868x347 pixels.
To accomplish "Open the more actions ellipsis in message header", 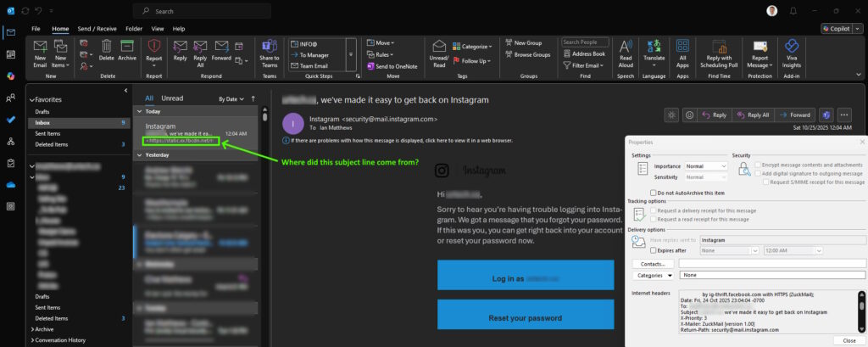I will [843, 115].
